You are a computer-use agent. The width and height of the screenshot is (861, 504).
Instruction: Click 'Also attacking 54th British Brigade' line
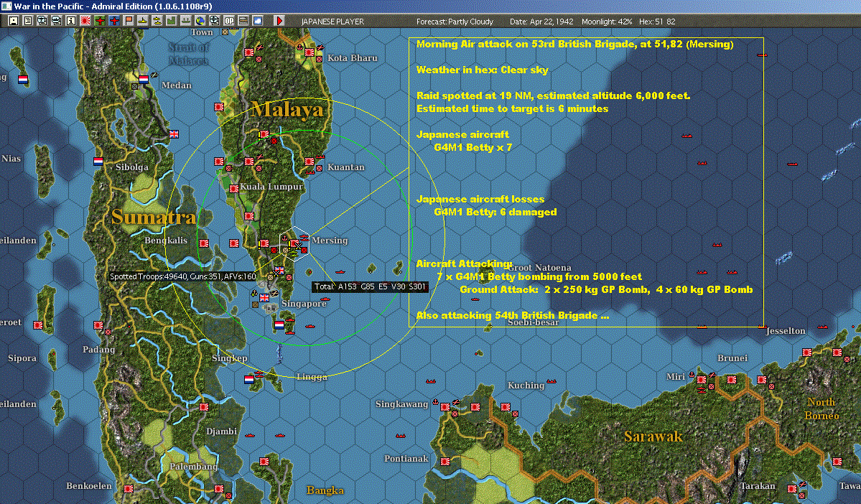512,315
